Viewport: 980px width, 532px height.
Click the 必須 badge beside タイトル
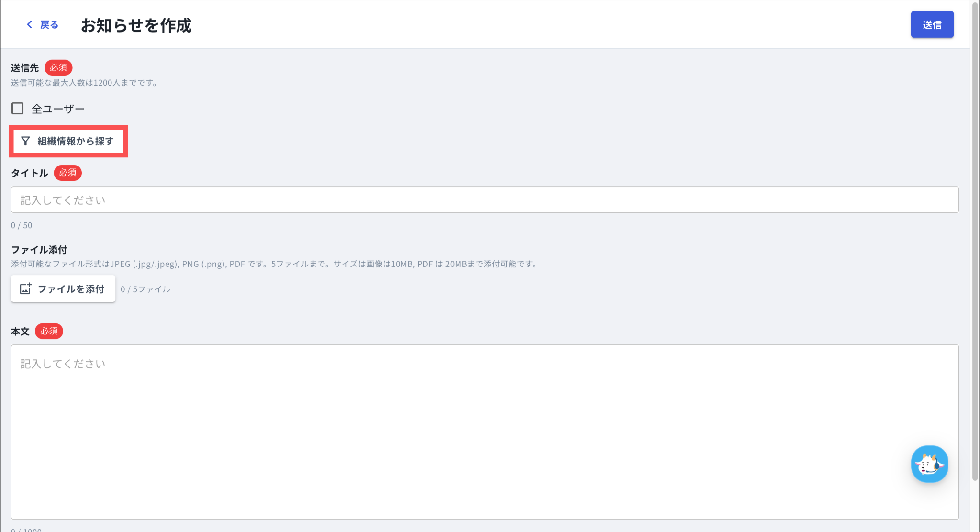(67, 173)
